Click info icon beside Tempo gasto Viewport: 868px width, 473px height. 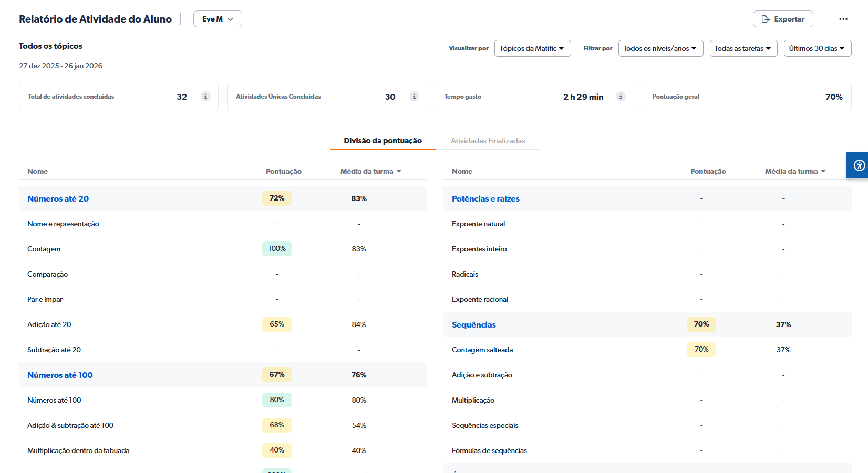point(621,97)
